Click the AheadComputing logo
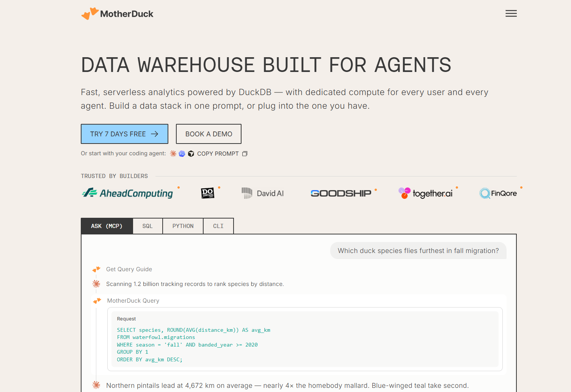Image resolution: width=571 pixels, height=392 pixels. tap(127, 193)
